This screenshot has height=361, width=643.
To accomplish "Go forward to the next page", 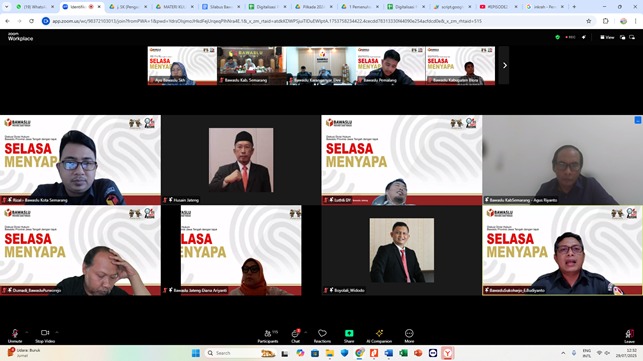I will tap(19, 21).
